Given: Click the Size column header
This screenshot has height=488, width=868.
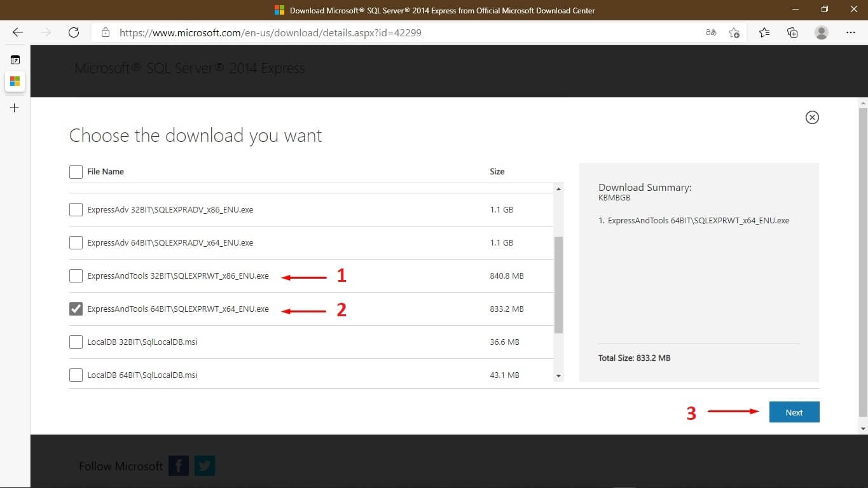Looking at the screenshot, I should [497, 172].
